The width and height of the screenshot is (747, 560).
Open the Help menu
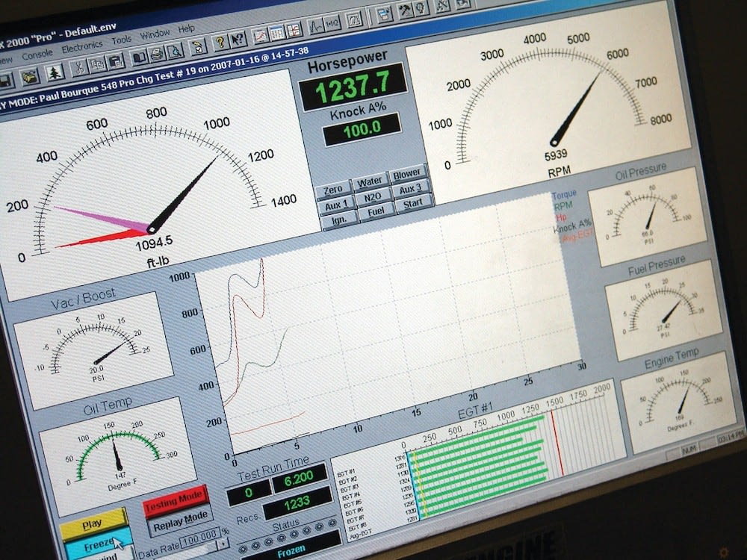click(186, 28)
